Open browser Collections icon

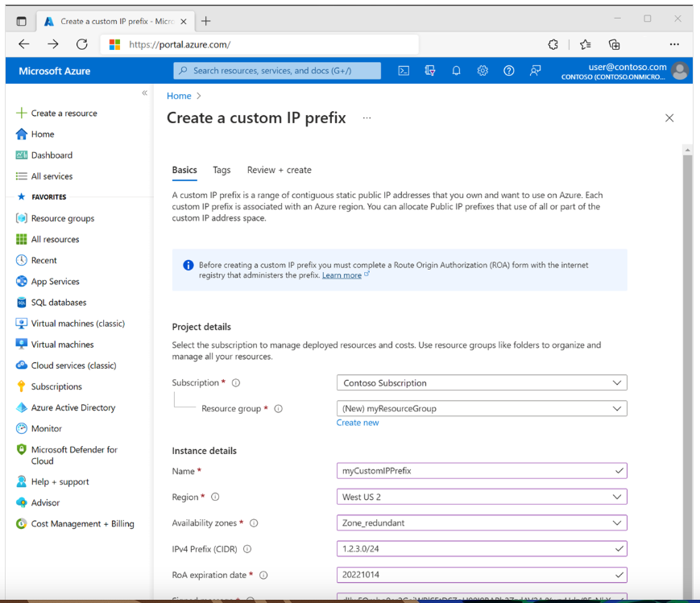tap(615, 44)
